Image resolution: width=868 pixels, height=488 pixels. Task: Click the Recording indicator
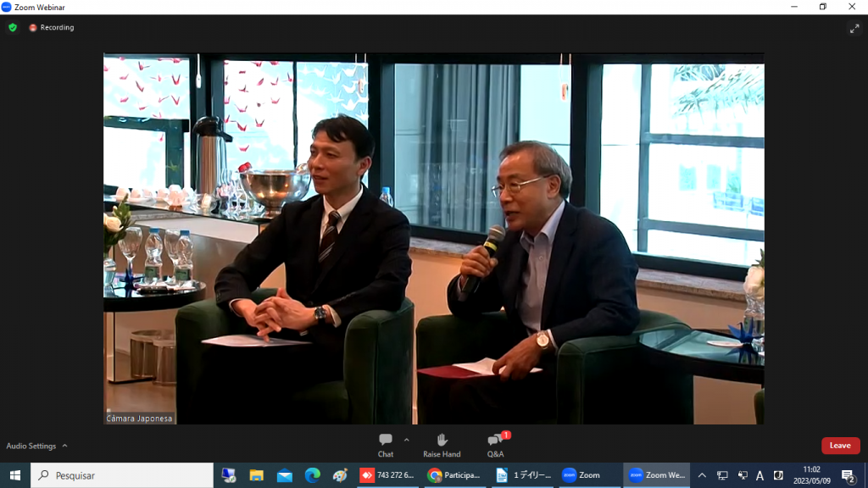pos(52,27)
